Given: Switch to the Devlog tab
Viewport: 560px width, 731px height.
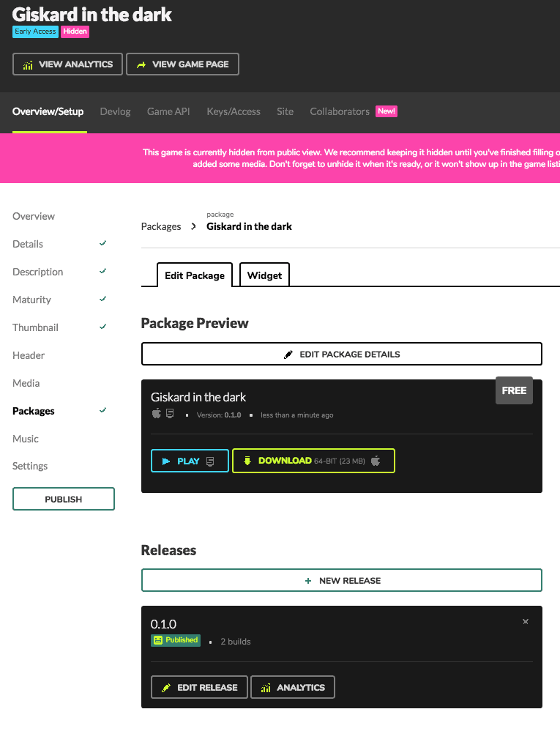Looking at the screenshot, I should [115, 111].
